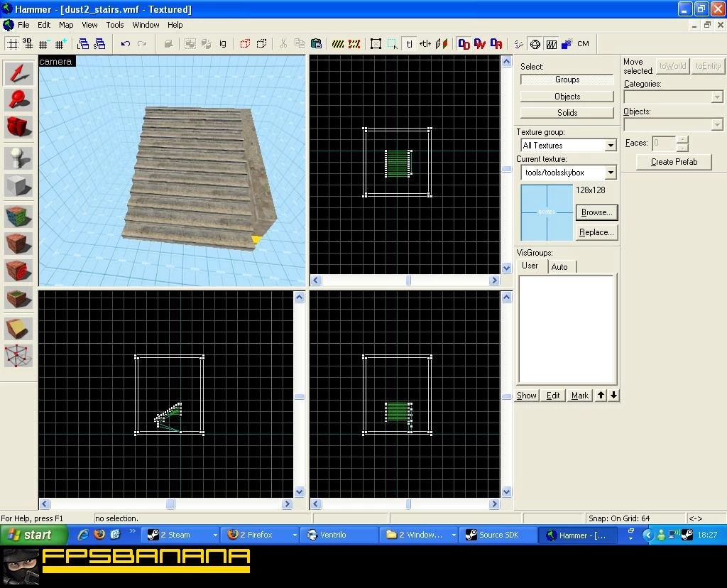727x588 pixels.
Task: Click the Create Prefab button
Action: coord(674,162)
